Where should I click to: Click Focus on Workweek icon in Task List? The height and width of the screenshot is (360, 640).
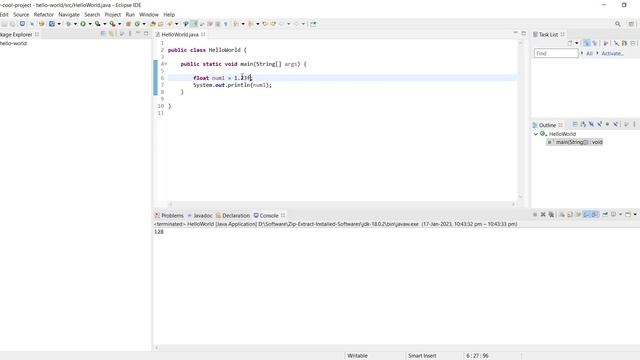(605, 43)
